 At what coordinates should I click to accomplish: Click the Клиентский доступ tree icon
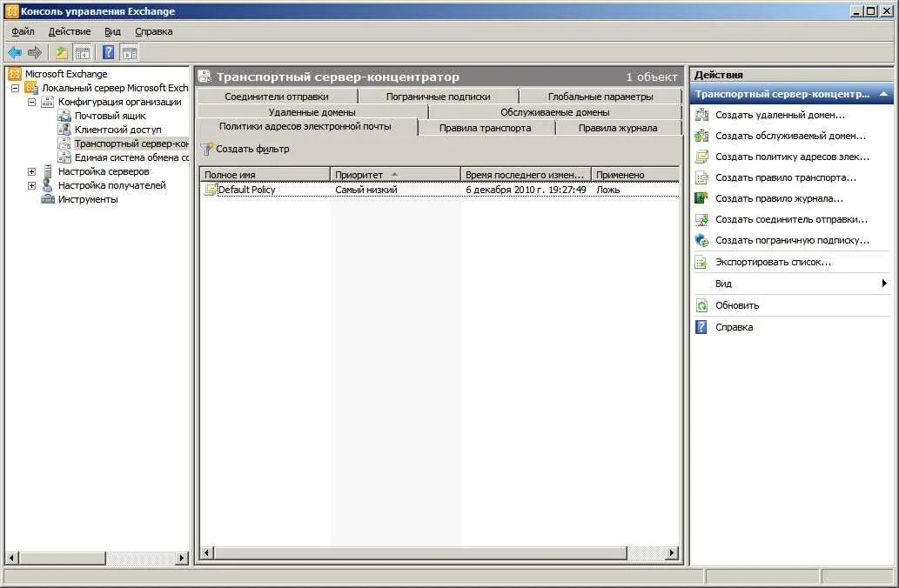(x=64, y=129)
